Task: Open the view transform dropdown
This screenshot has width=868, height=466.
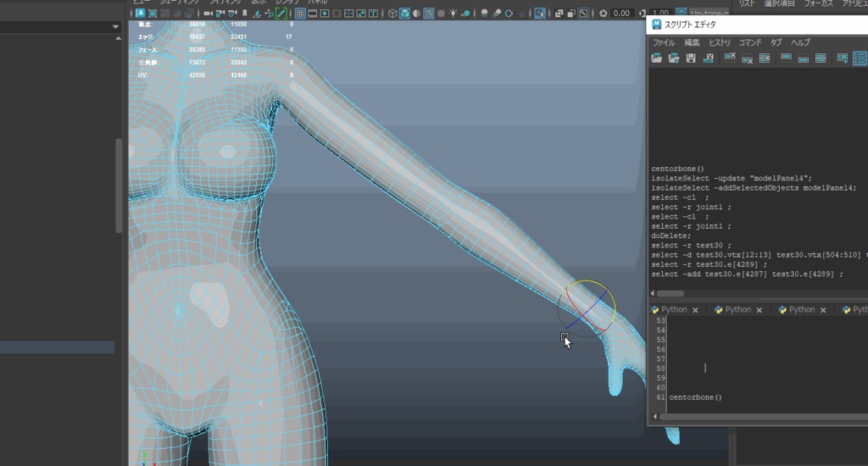Action: click(x=709, y=12)
